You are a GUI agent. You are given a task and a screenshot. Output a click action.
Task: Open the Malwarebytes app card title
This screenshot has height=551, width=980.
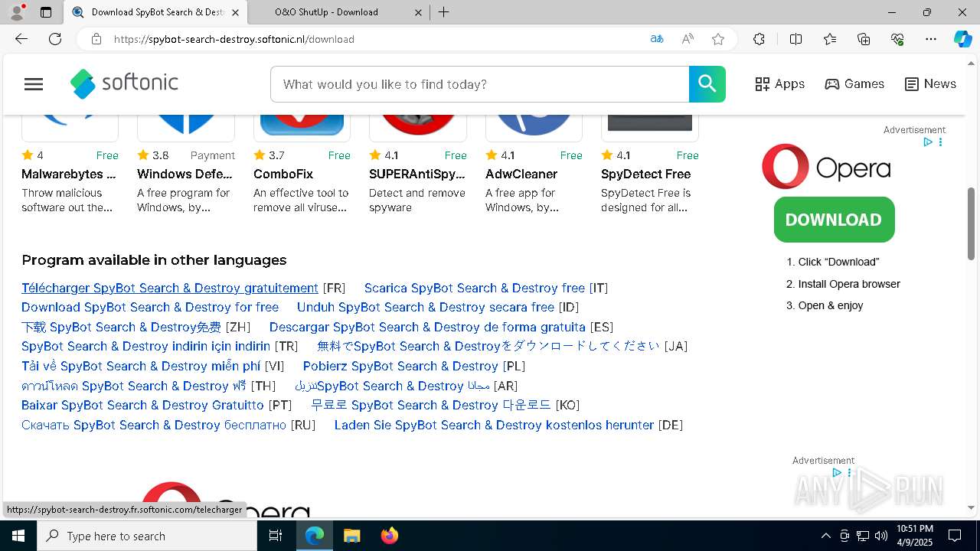(x=69, y=174)
